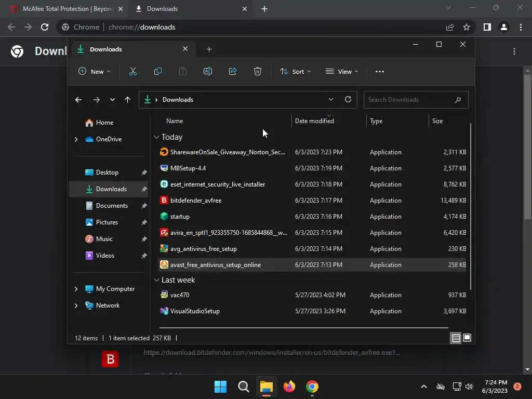The height and width of the screenshot is (399, 532).
Task: Select the Norton ShareWareOnSale_Giveaway file icon
Action: pos(164,152)
